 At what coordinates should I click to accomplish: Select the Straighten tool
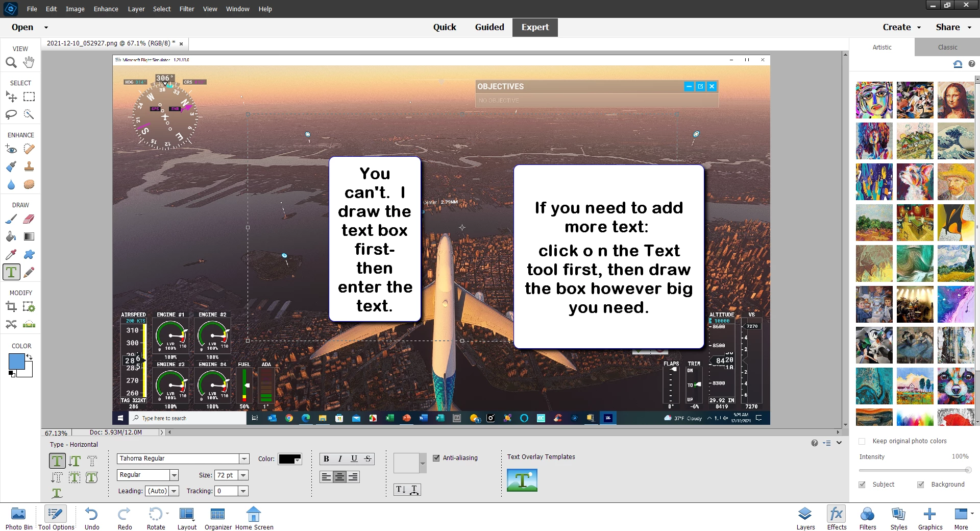pyautogui.click(x=29, y=324)
